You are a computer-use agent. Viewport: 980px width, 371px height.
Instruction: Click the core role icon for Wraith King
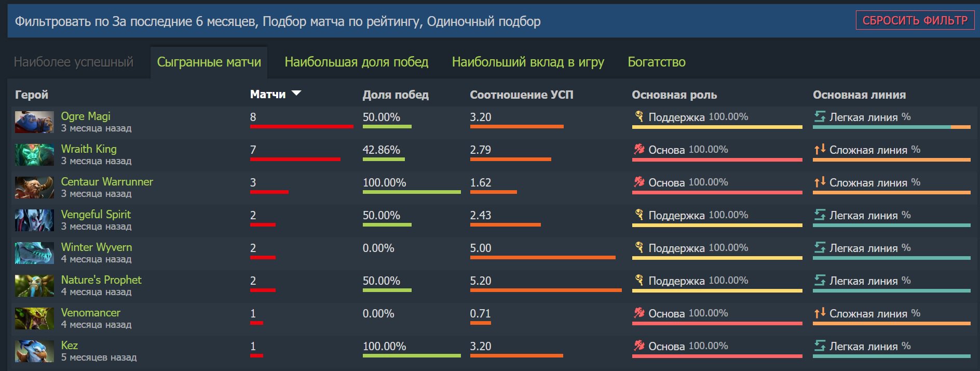[639, 150]
